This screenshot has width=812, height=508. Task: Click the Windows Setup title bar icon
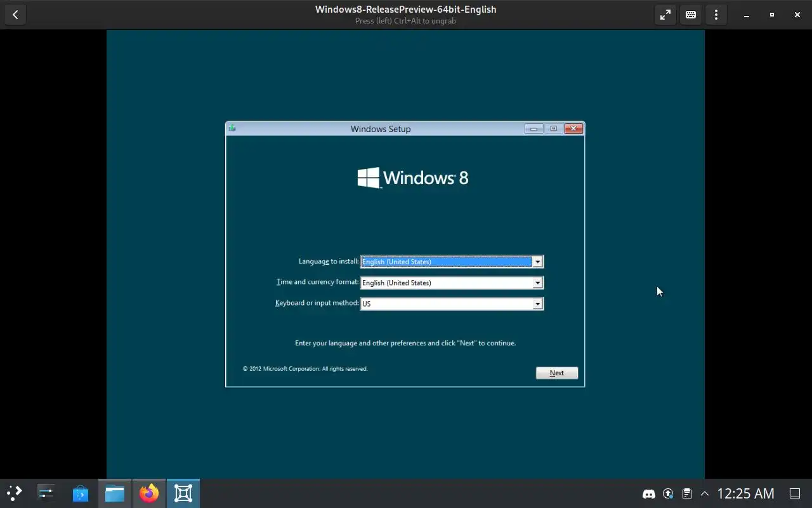[x=232, y=128]
